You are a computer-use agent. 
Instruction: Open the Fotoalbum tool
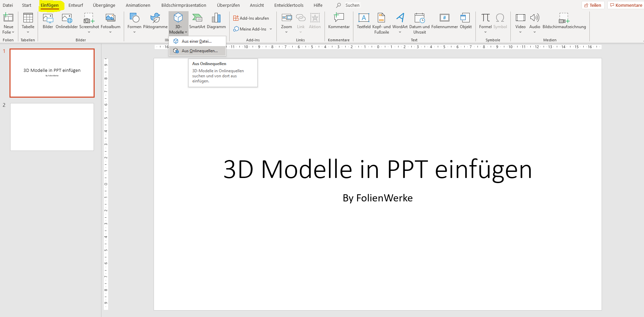[111, 18]
